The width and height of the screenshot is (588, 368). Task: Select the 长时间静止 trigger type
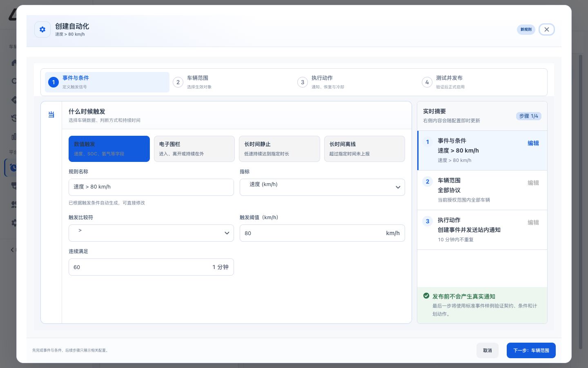click(x=279, y=149)
